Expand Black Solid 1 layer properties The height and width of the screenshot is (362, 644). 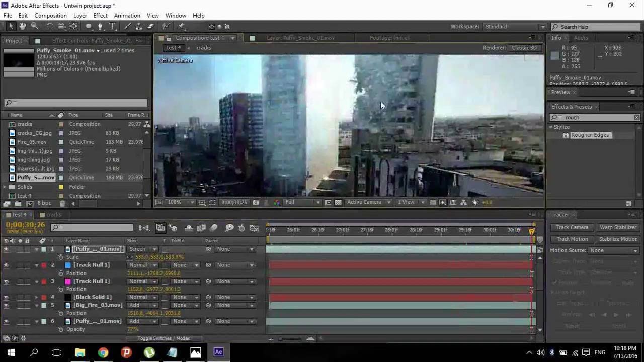tap(36, 297)
